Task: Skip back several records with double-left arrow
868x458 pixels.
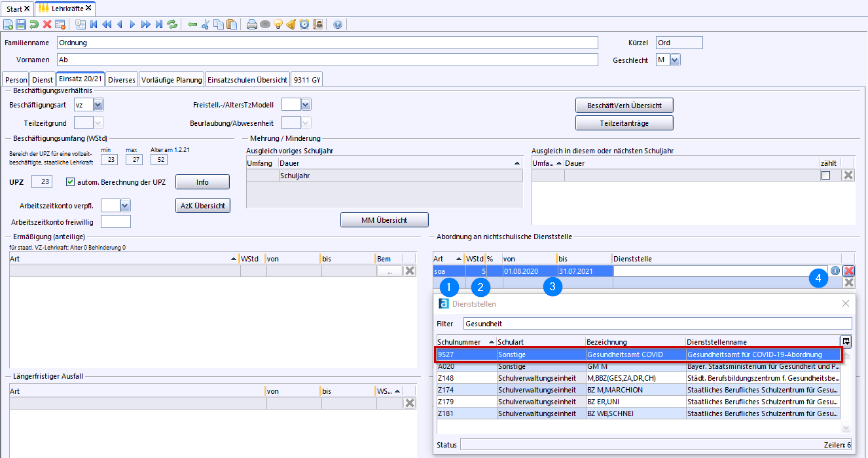Action: pyautogui.click(x=107, y=25)
